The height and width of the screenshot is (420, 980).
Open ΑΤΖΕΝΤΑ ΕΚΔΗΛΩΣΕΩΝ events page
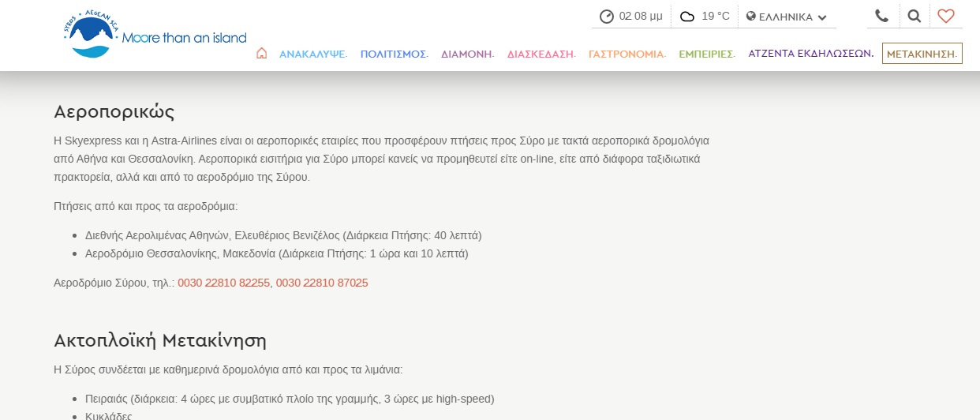(x=810, y=54)
